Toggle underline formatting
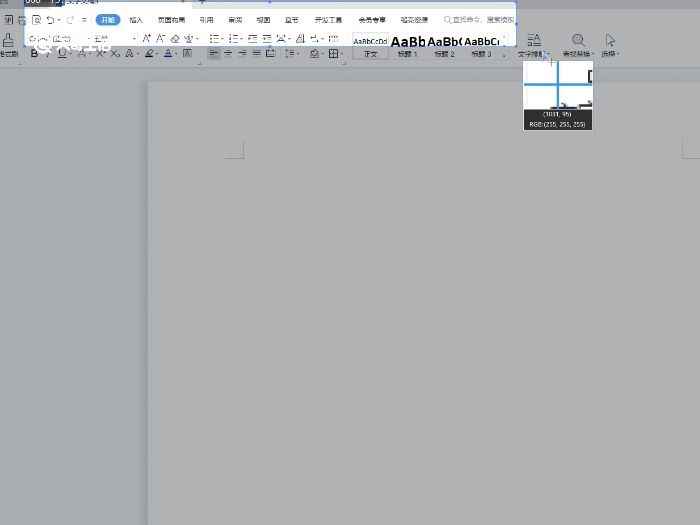 (62, 54)
